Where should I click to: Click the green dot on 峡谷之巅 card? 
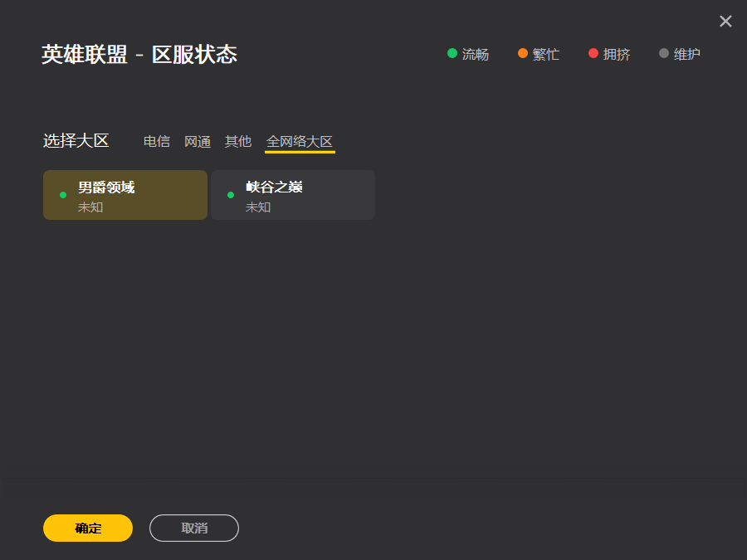tap(231, 195)
